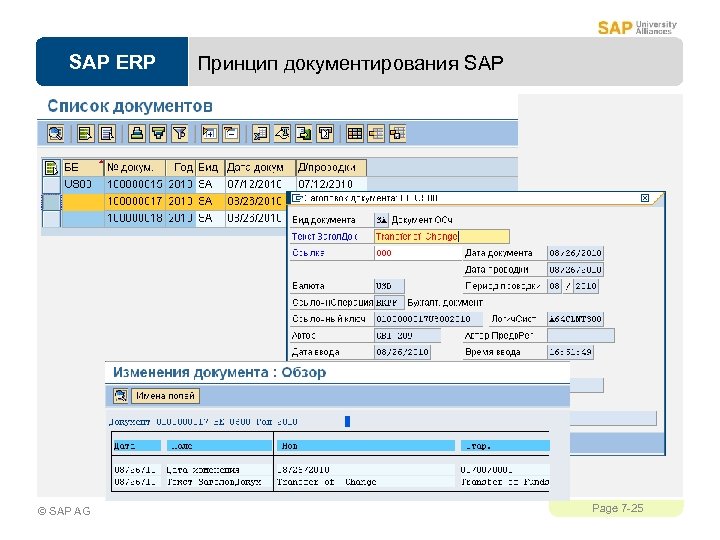Click the posting period field showing 08
This screenshot has width=720, height=540.
click(x=554, y=286)
